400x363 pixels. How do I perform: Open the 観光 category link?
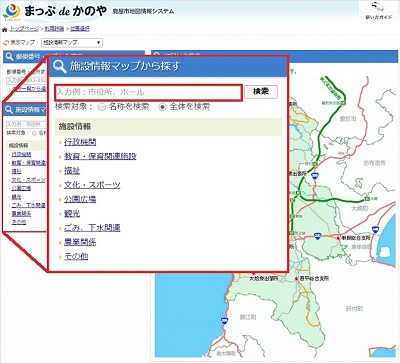coord(72,214)
